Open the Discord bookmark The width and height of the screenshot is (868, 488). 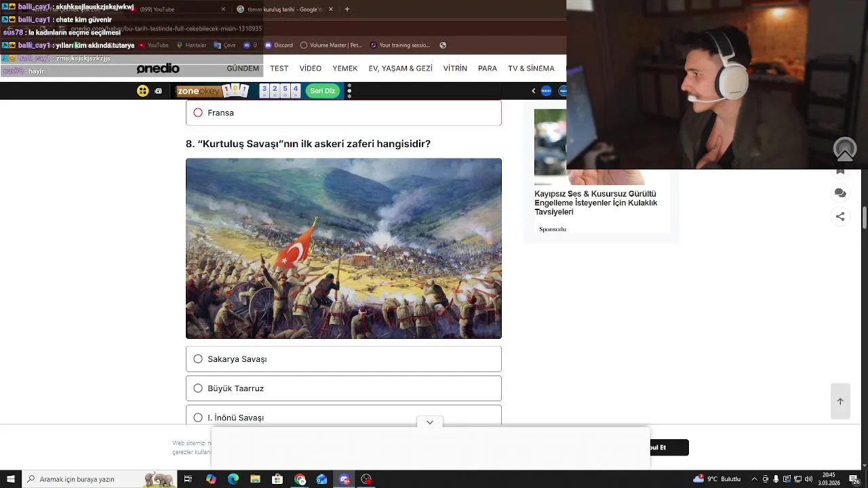[279, 45]
